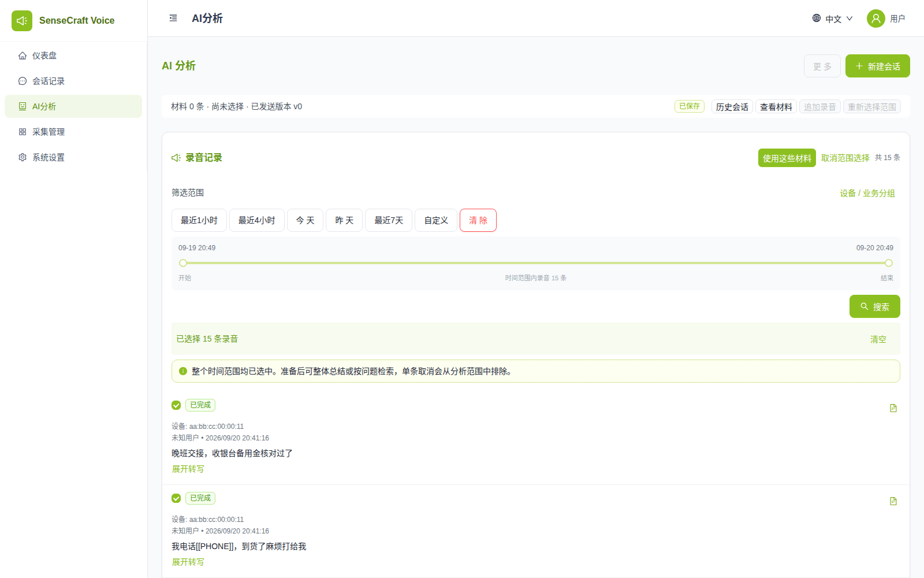The width and height of the screenshot is (924, 578).
Task: Open the 更多 dropdown button
Action: [x=822, y=66]
